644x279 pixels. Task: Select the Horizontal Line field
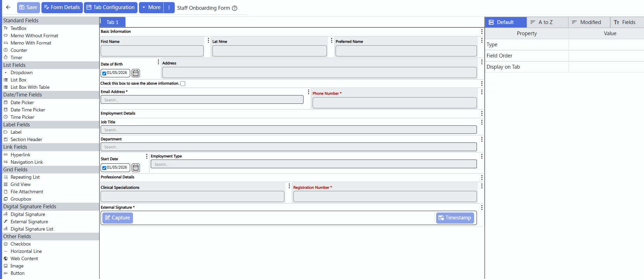coord(26,251)
